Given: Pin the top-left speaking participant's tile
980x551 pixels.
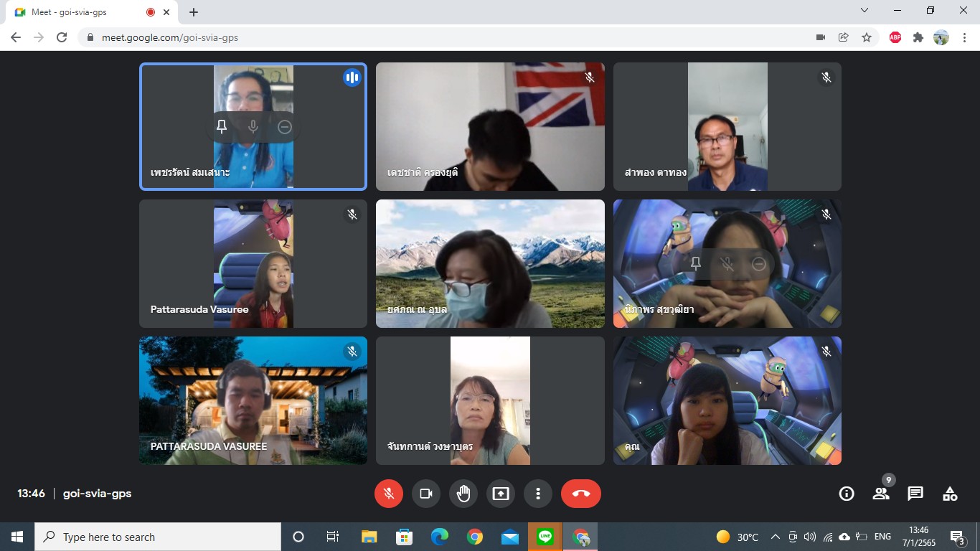Looking at the screenshot, I should point(222,127).
